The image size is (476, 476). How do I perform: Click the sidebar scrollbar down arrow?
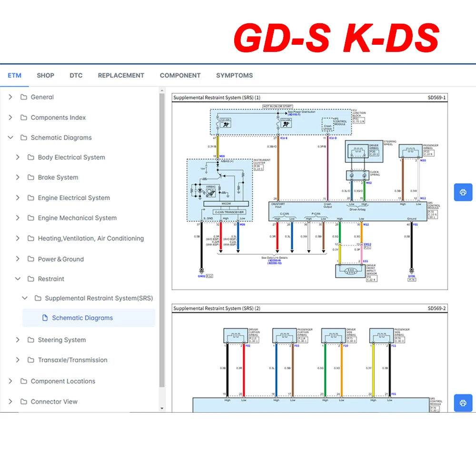162,408
